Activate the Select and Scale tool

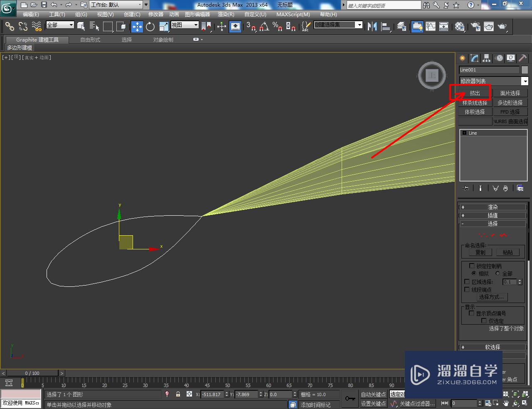click(163, 27)
